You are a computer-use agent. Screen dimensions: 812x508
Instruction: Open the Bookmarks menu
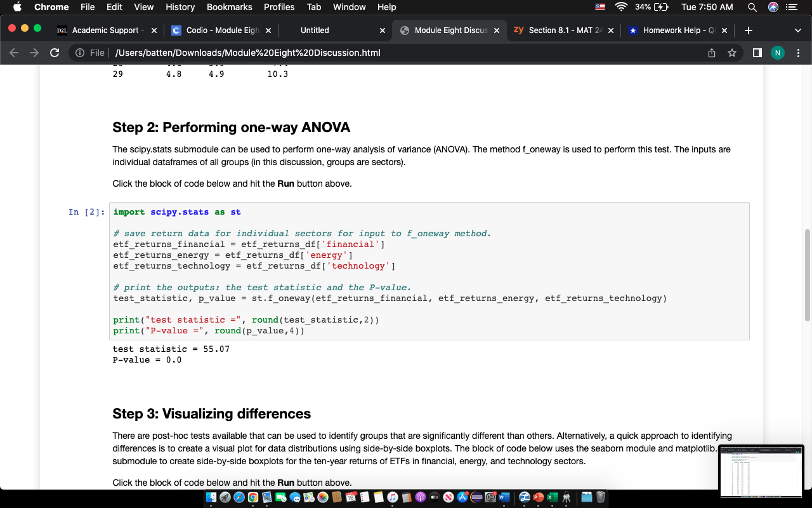click(230, 7)
